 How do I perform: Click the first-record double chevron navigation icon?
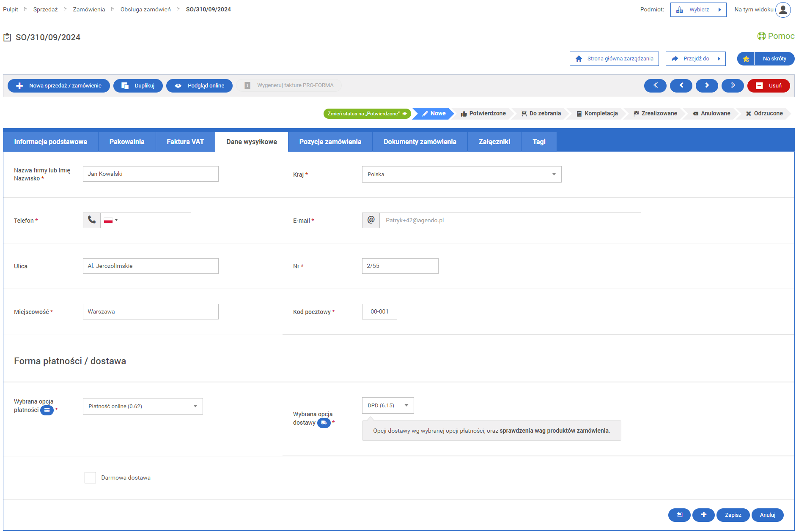655,85
